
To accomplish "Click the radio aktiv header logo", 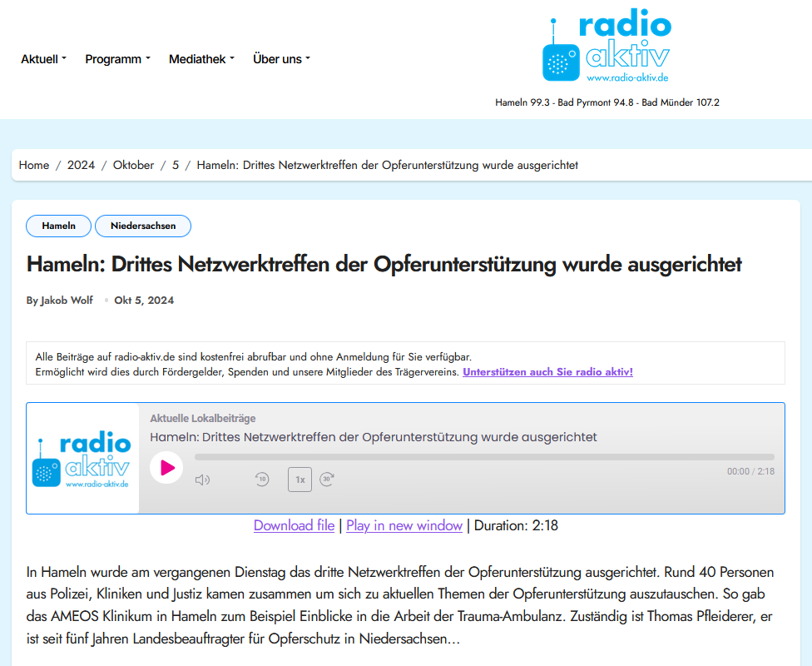I will 607,46.
